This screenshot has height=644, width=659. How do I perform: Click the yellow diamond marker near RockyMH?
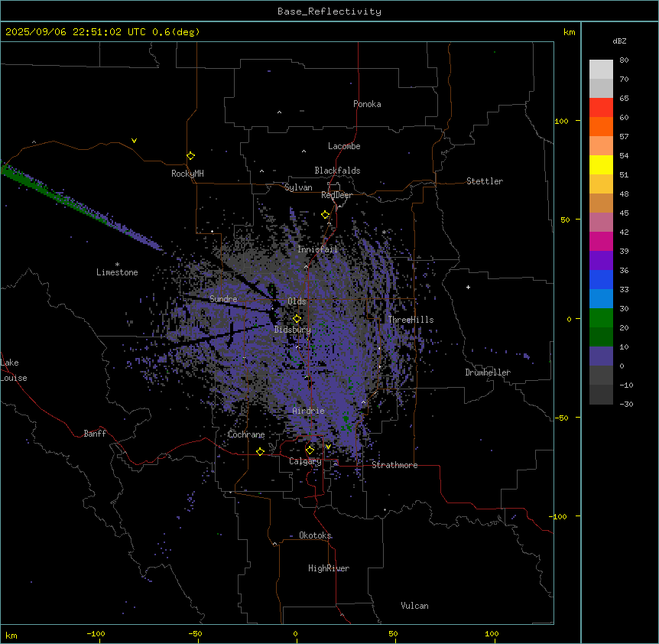[x=191, y=156]
